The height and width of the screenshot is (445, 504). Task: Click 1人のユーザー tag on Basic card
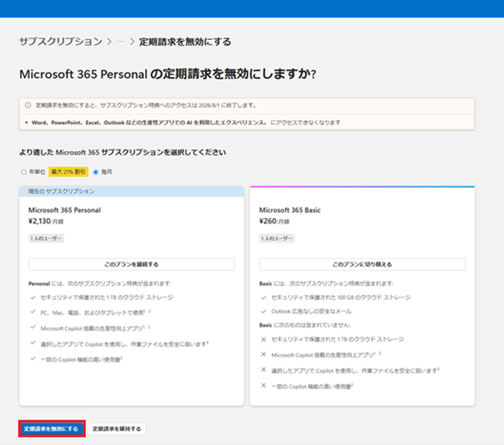tap(276, 238)
